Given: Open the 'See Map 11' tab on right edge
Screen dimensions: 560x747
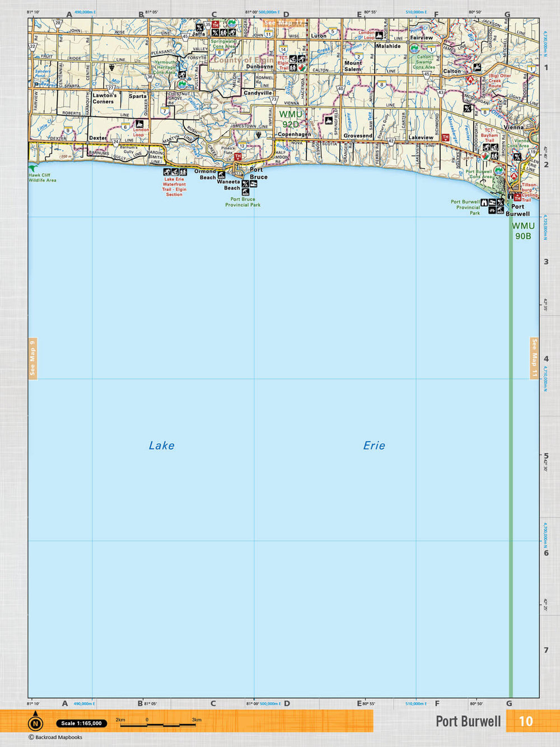Looking at the screenshot, I should click(x=534, y=359).
